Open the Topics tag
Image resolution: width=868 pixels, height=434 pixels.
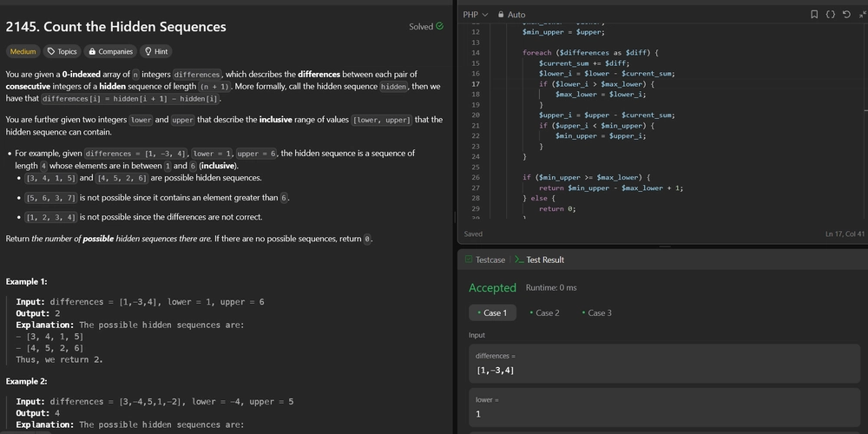pyautogui.click(x=62, y=51)
